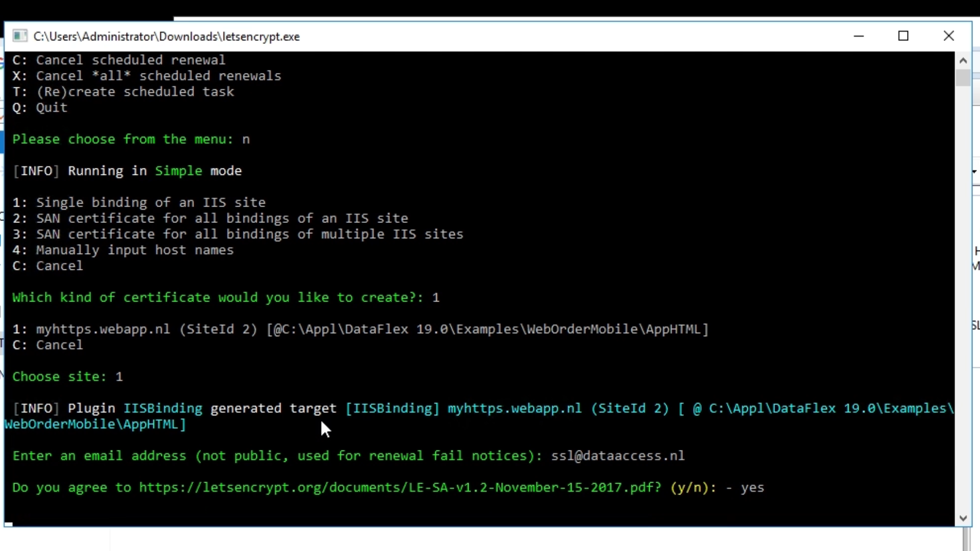Click 'Manually input host names' option
980x551 pixels.
134,250
